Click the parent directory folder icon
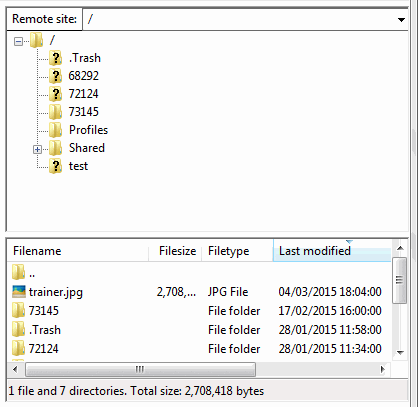Viewport: 418px width, 407px height. [19, 273]
